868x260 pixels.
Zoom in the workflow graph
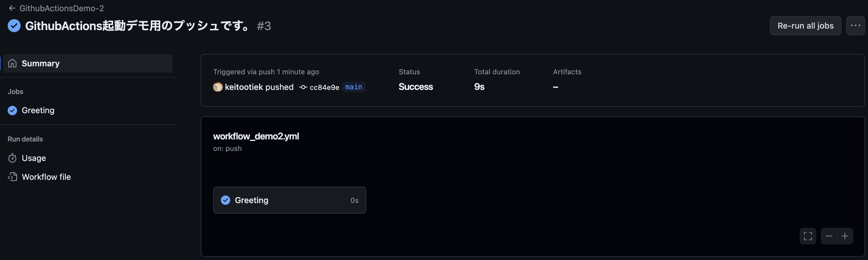(844, 236)
